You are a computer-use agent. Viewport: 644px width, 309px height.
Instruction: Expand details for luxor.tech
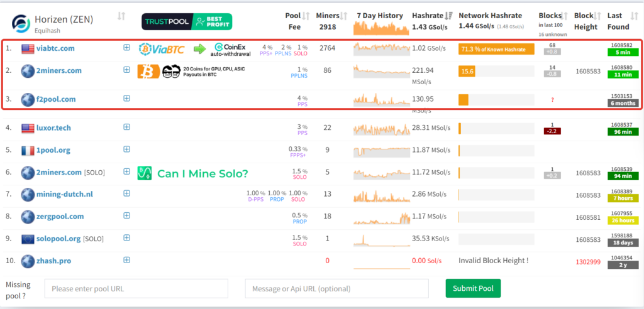(126, 127)
